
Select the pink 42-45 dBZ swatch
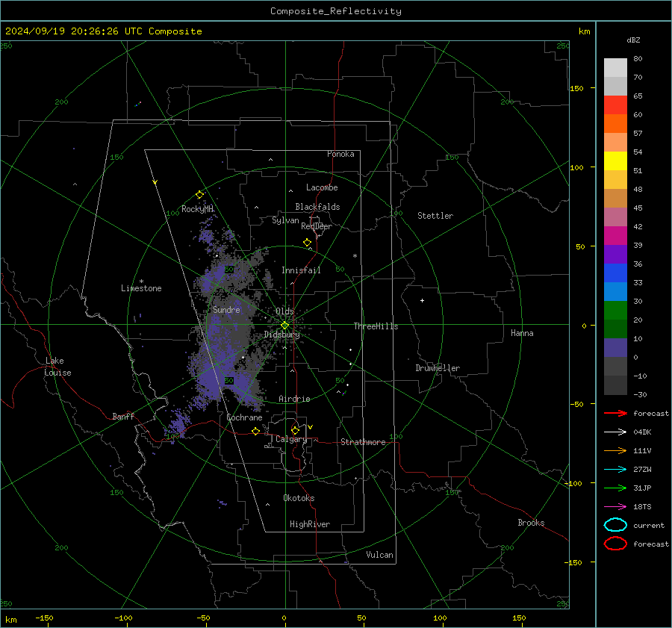[615, 217]
